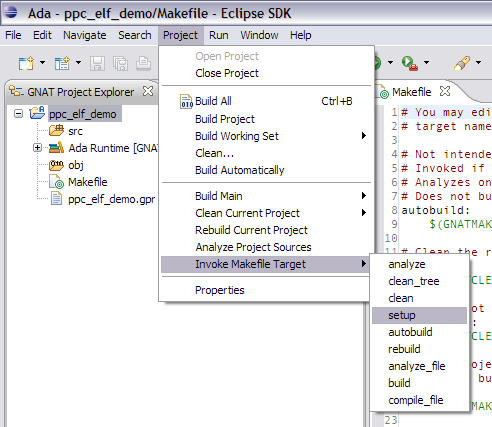The width and height of the screenshot is (492, 427).
Task: Click the Build All menu item icon
Action: (186, 101)
